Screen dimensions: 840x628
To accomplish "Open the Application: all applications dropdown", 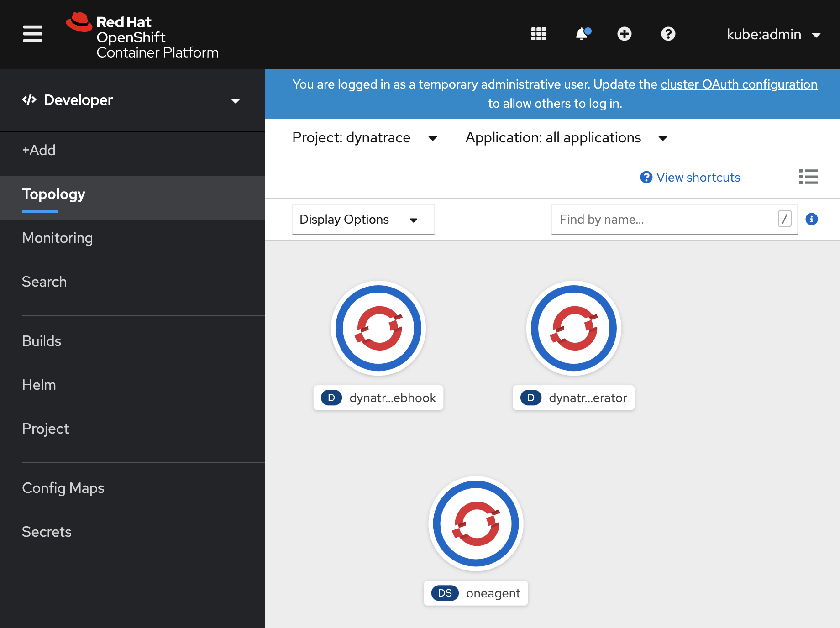I will click(566, 138).
